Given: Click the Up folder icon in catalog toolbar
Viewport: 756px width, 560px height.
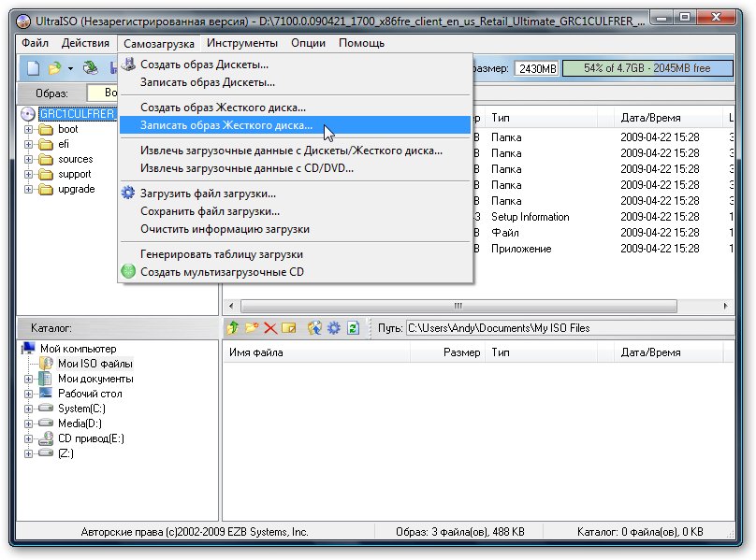Looking at the screenshot, I should coord(232,328).
